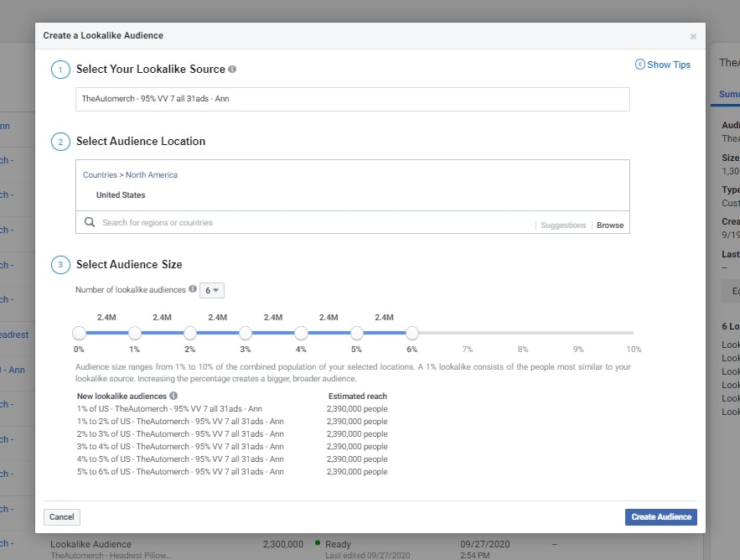Click the step 2 circle next to Select Audience Location
The height and width of the screenshot is (560, 740).
(60, 142)
